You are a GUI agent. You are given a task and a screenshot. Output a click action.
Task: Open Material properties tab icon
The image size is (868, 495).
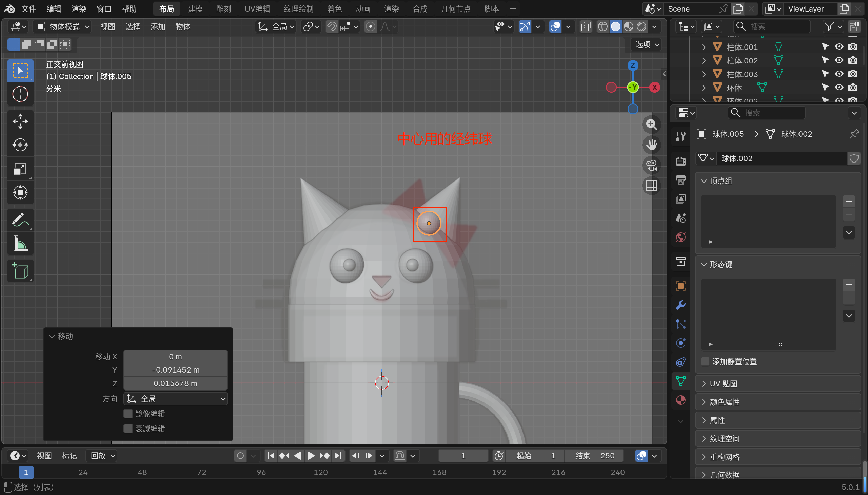pos(680,400)
